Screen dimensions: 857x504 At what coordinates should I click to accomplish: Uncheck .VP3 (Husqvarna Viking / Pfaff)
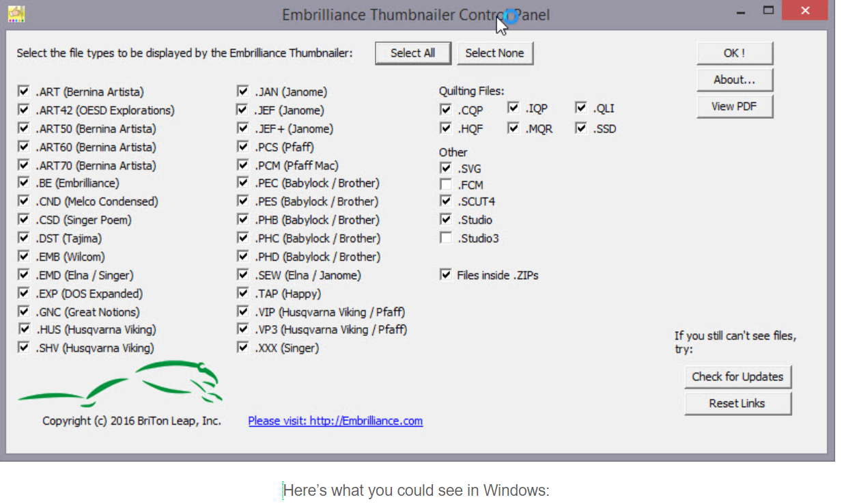(x=242, y=329)
